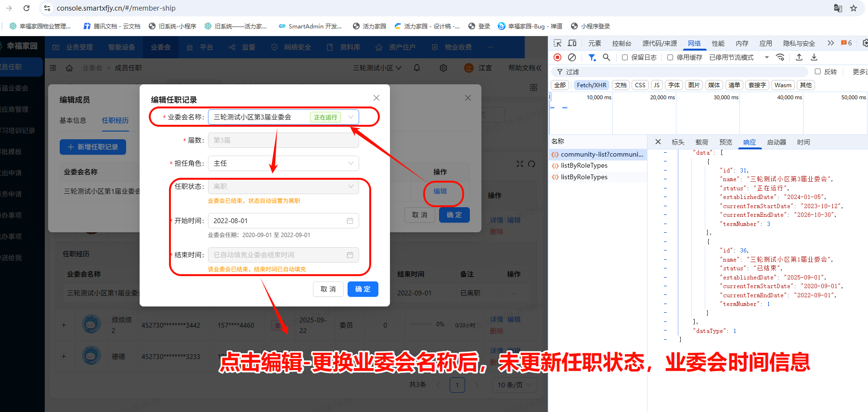
Task: Collapse the sidebar with the menu fold icon
Action: pyautogui.click(x=53, y=68)
